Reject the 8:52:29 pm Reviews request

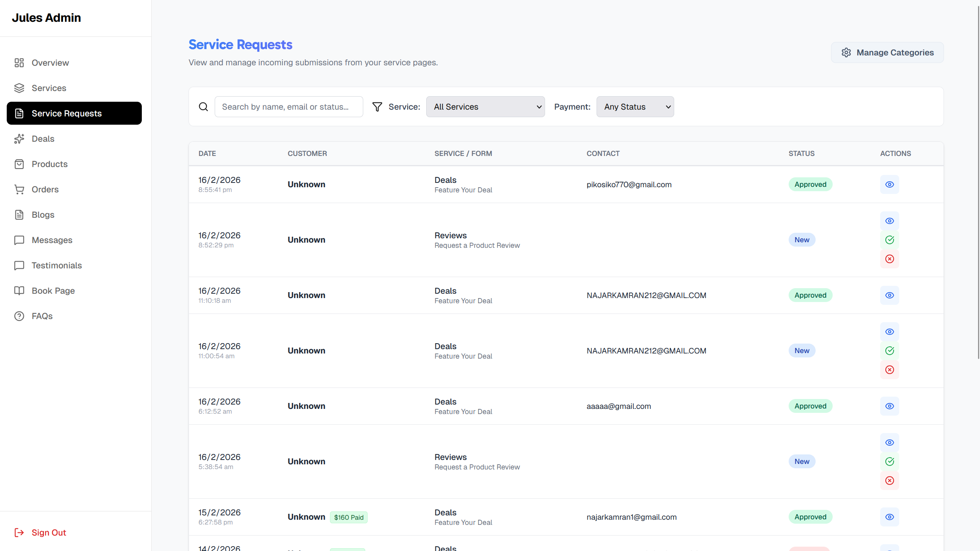pos(889,259)
